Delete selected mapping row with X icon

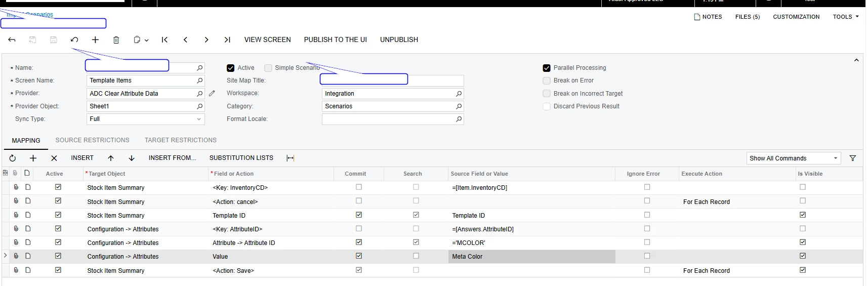[54, 158]
